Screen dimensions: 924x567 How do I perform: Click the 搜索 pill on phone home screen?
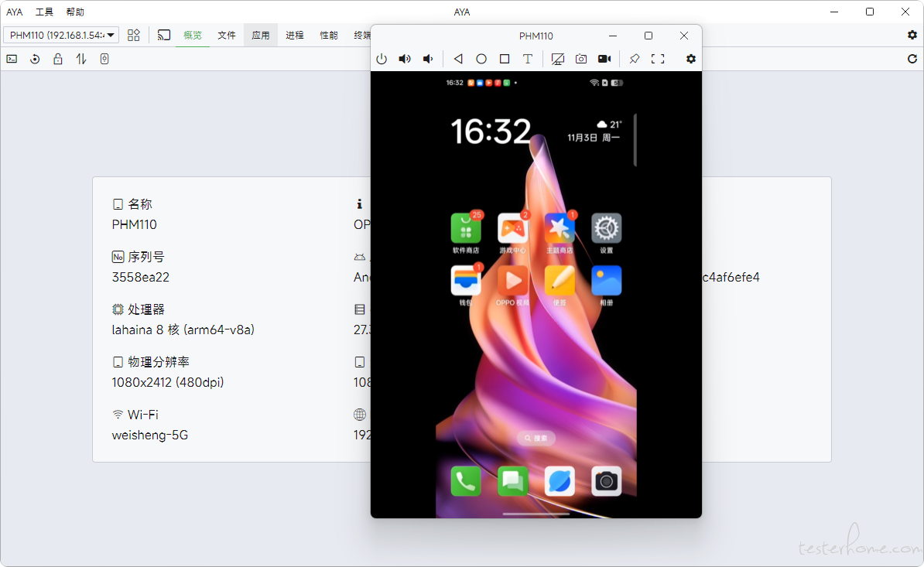pos(536,438)
